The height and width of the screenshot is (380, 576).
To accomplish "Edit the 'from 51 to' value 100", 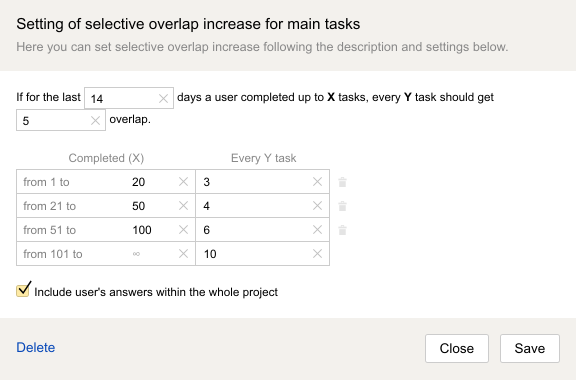I will click(151, 230).
